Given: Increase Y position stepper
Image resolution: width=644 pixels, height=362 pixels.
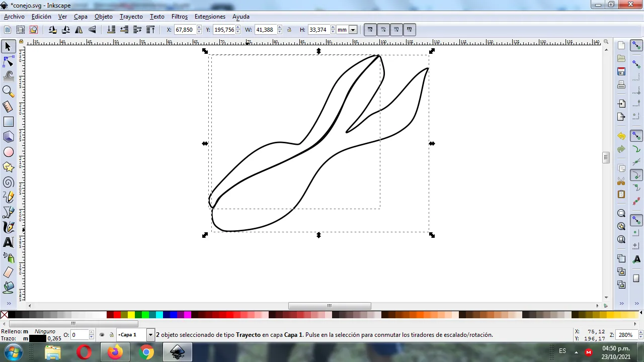Looking at the screenshot, I should [239, 28].
